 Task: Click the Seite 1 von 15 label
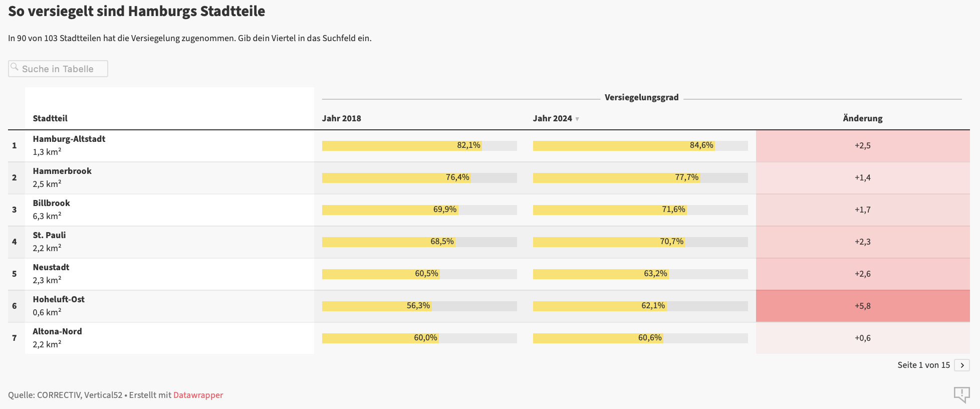(x=923, y=365)
